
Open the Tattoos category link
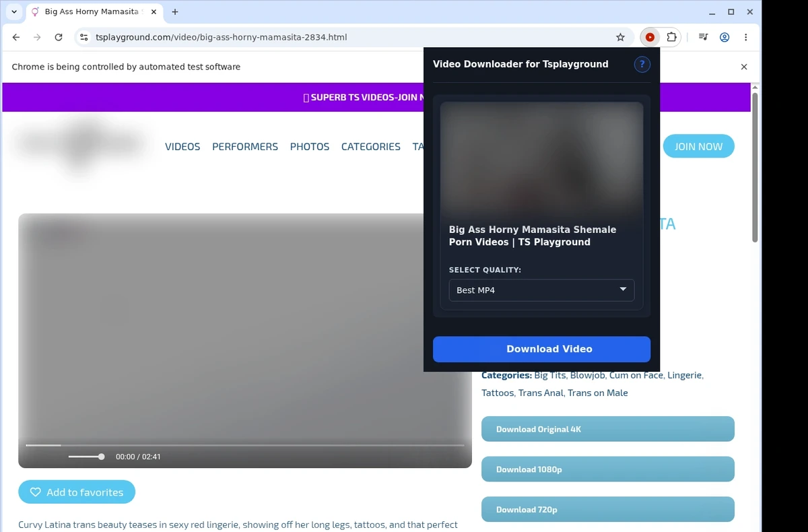(x=498, y=393)
